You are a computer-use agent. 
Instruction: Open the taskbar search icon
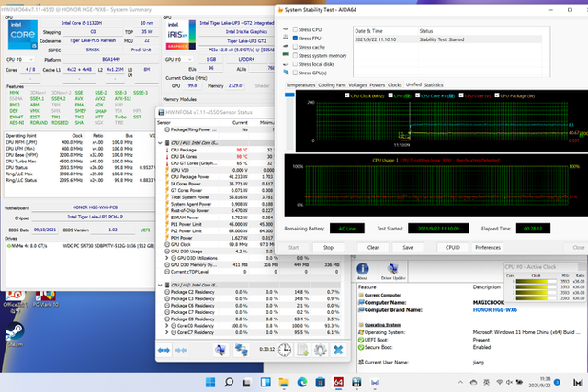click(x=229, y=382)
